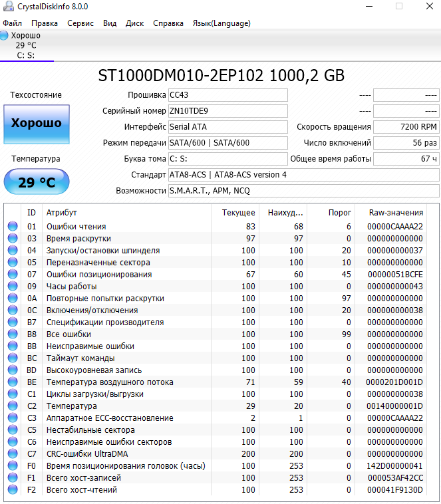Select the Часы работы attribute row

[x=133, y=287]
